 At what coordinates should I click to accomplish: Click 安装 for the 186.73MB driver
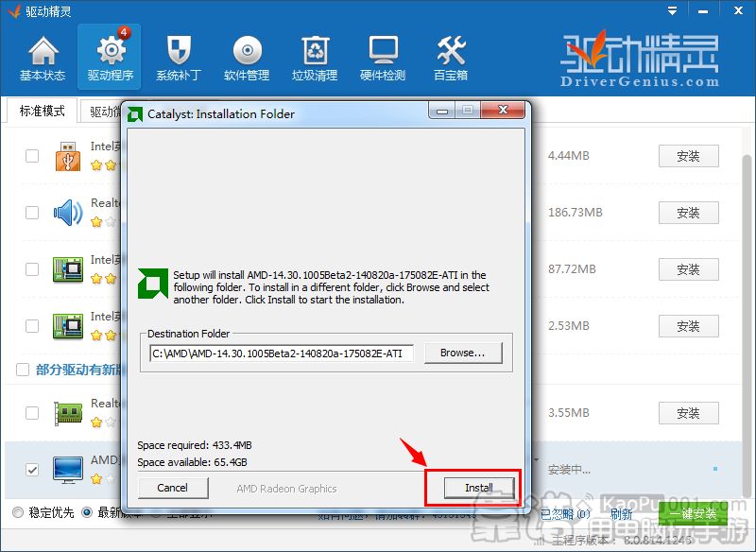click(689, 213)
